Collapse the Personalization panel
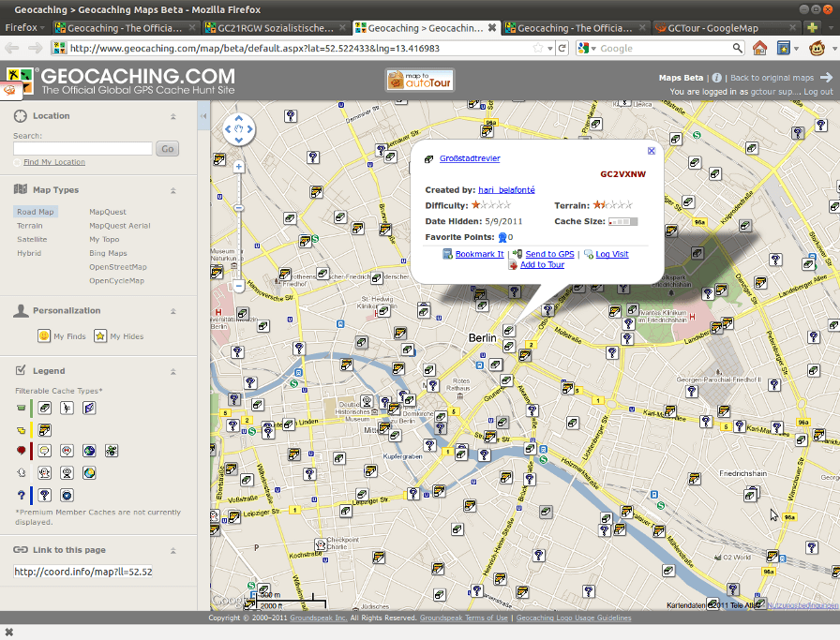Image resolution: width=840 pixels, height=640 pixels. (173, 311)
